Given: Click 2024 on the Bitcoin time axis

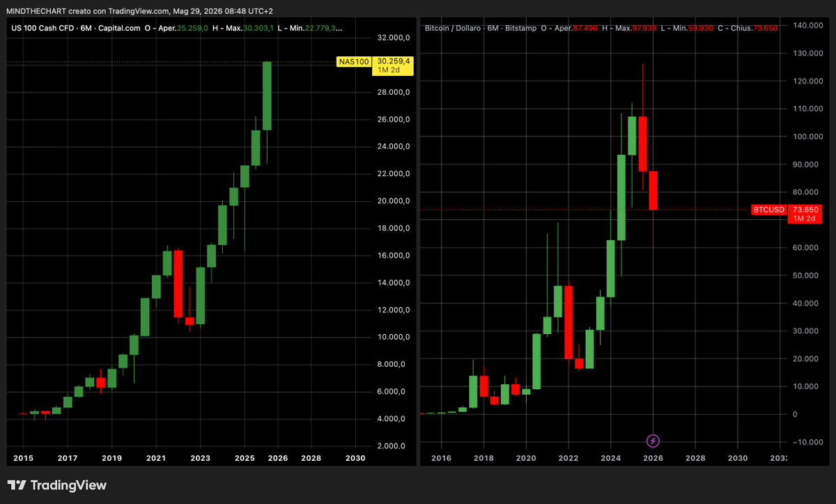Looking at the screenshot, I should click(611, 459).
